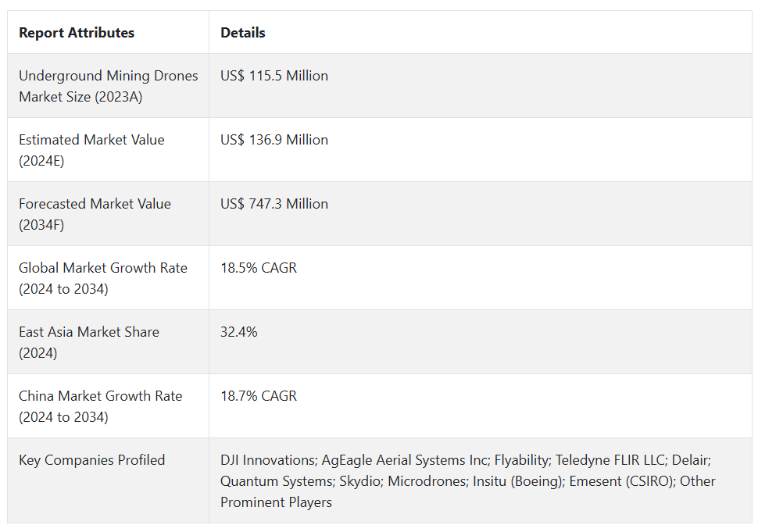Screen dimensions: 758x532
Task: Select the 32.4% market share value
Action: click(x=238, y=332)
